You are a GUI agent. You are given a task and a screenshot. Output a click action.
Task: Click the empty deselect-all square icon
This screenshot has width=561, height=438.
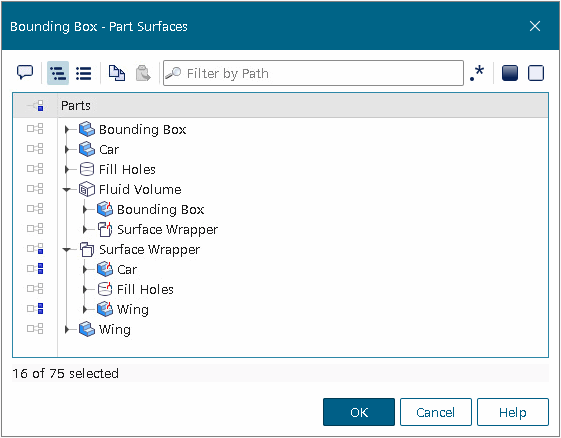536,73
